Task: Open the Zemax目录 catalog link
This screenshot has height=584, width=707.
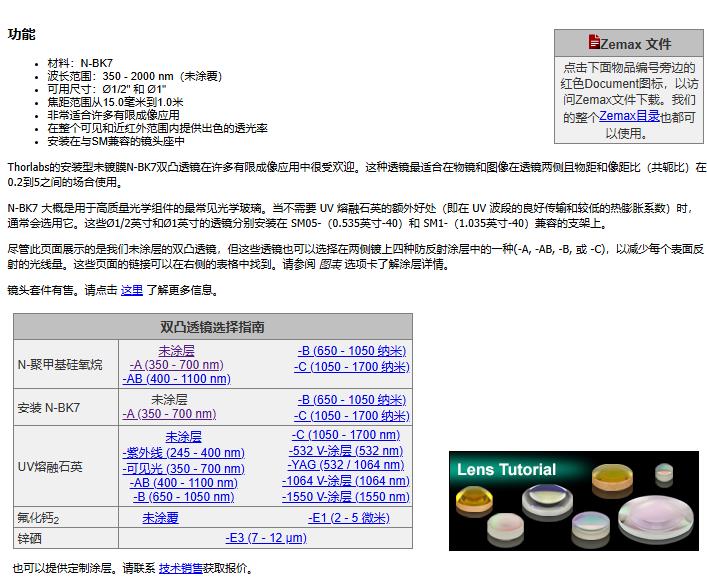Action: tap(629, 116)
